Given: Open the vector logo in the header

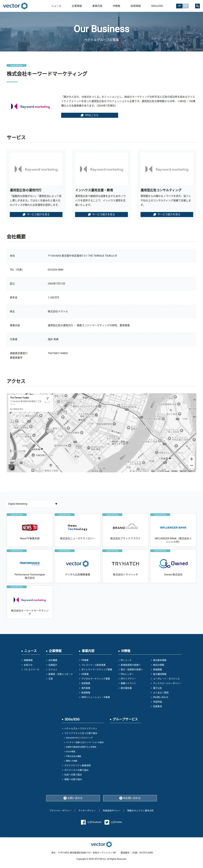Looking at the screenshot, I should point(15,6).
